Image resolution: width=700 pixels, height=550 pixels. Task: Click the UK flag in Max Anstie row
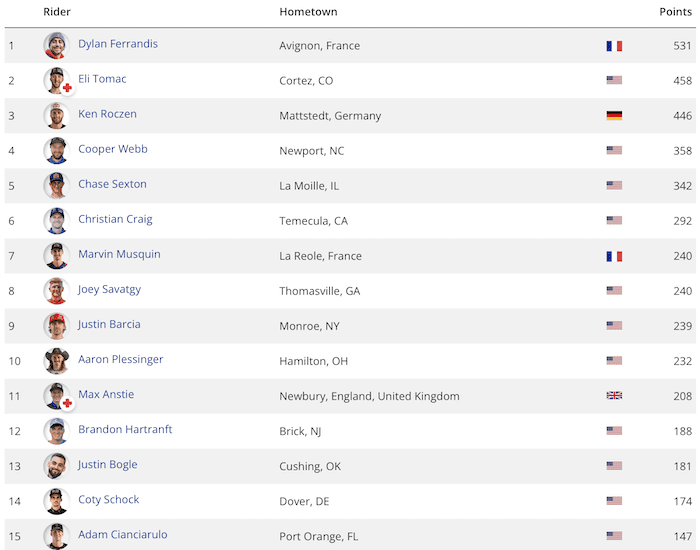614,396
